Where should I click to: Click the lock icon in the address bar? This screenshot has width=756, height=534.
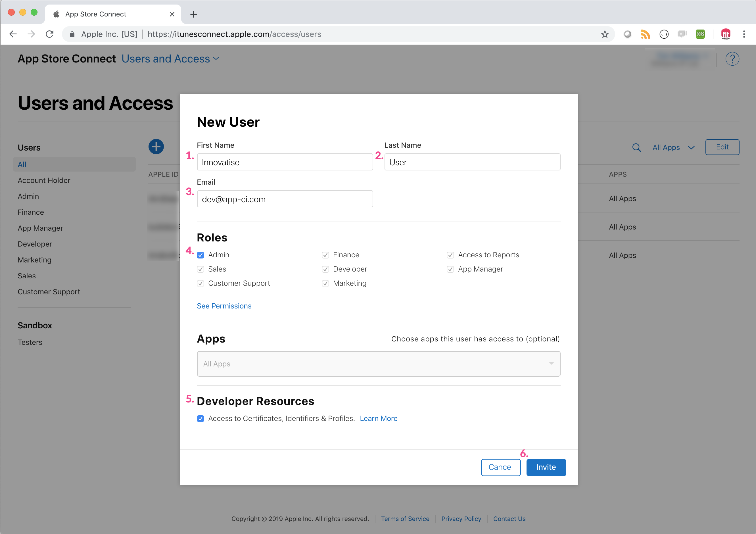coord(72,34)
